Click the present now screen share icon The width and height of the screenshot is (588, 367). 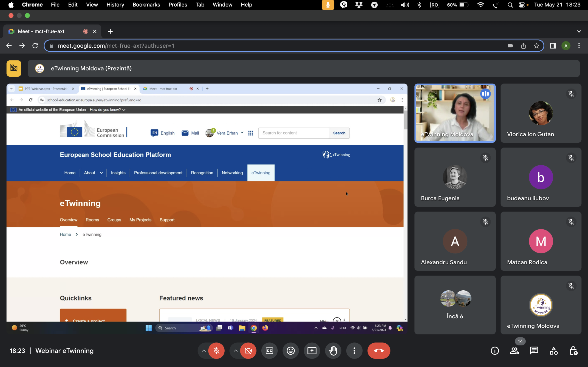312,350
